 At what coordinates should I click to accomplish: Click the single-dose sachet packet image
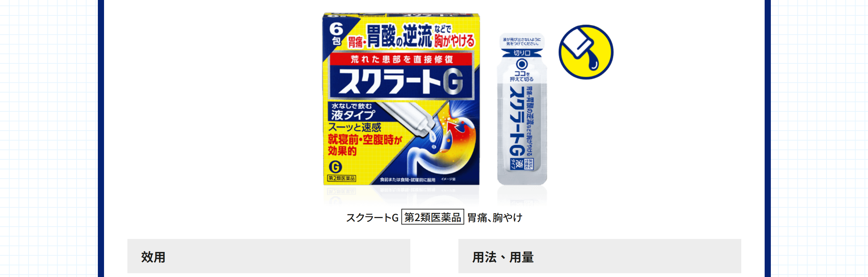pyautogui.click(x=522, y=109)
